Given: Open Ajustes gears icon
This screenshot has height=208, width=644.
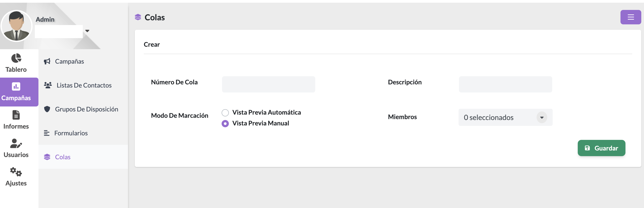Looking at the screenshot, I should 16,172.
